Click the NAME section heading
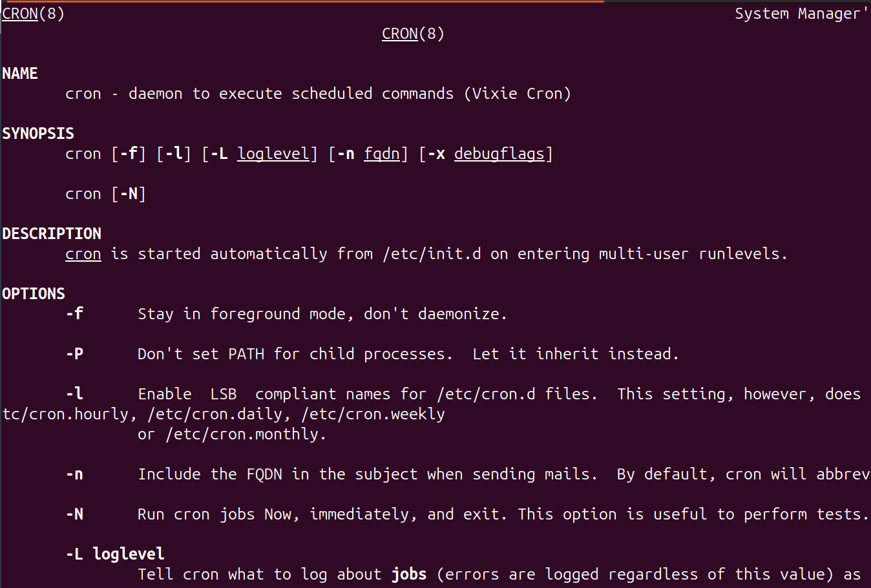The width and height of the screenshot is (871, 588). coord(20,74)
